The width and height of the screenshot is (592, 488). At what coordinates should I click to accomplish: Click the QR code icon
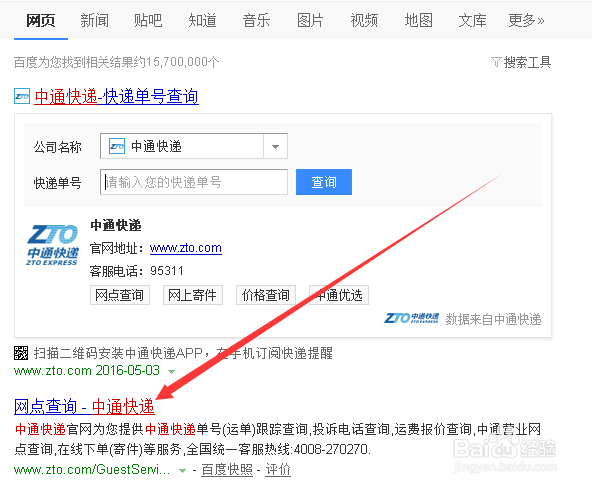[21, 353]
